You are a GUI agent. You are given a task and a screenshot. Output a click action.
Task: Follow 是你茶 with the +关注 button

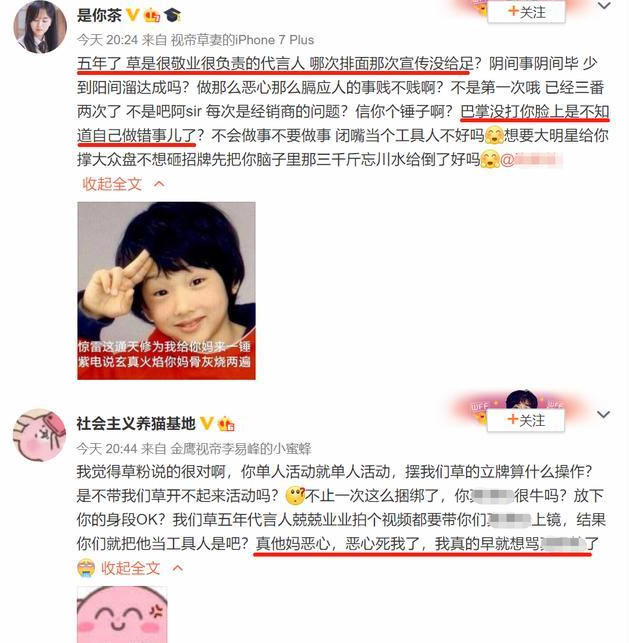526,11
